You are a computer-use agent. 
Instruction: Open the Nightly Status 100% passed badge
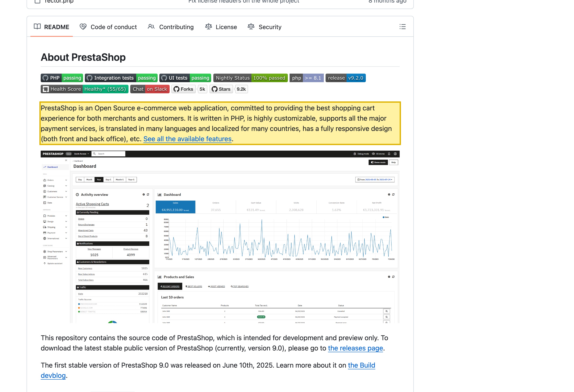[x=250, y=78]
